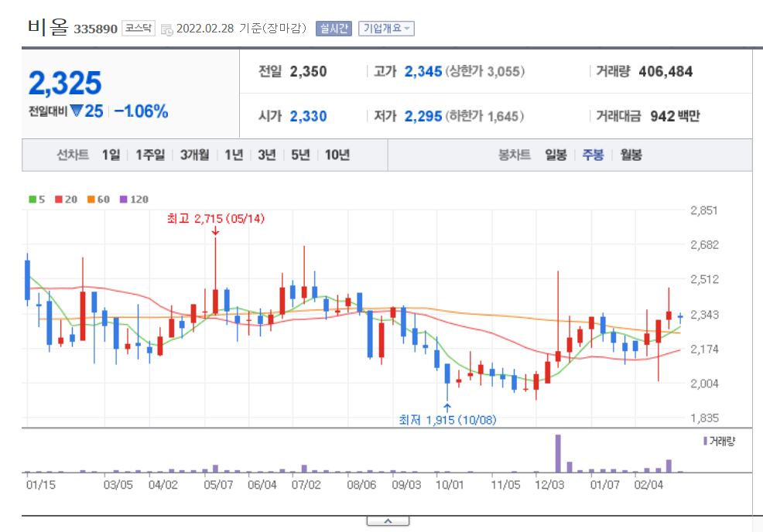Click the 02/04 date axis label
Image resolution: width=763 pixels, height=532 pixels.
click(x=648, y=485)
